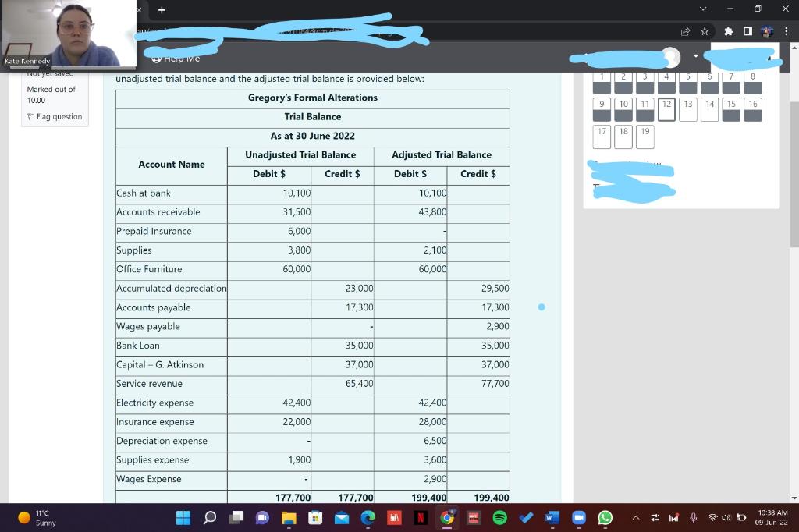
Task: Go to question 11 in quiz navigation
Action: [645, 109]
